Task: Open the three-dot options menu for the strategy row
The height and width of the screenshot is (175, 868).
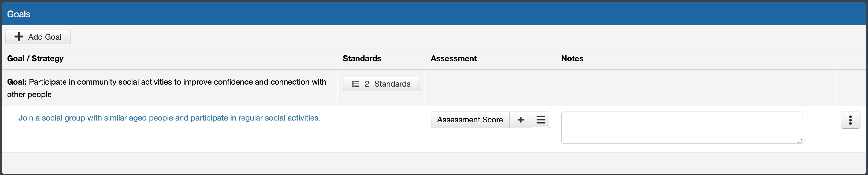Action: point(850,120)
